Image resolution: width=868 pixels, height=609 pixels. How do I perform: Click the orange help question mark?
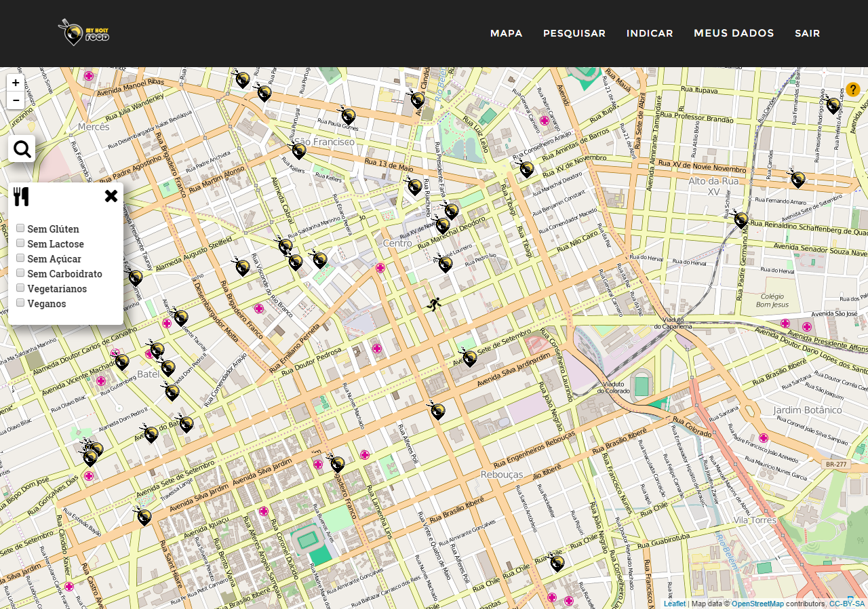pos(852,90)
